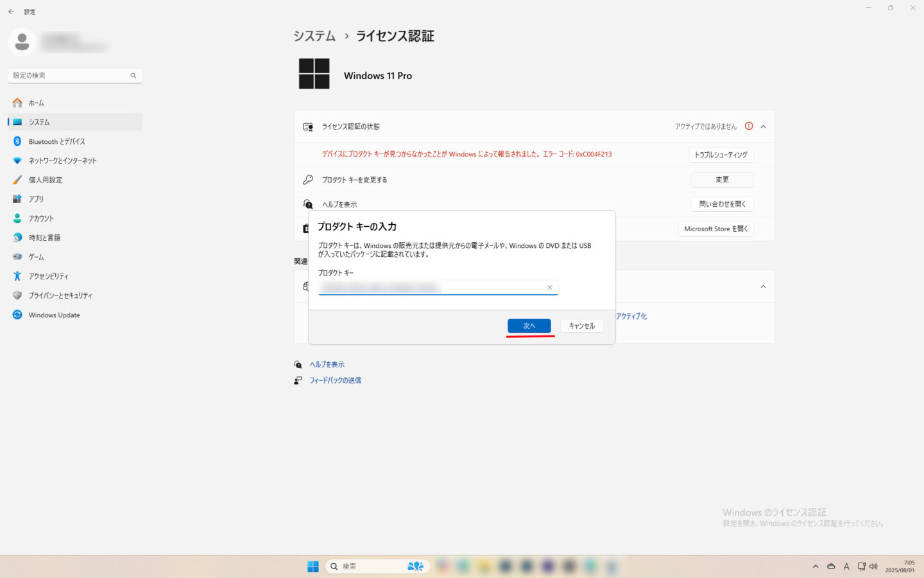The width and height of the screenshot is (924, 578).
Task: Click the network display tray icon
Action: pyautogui.click(x=862, y=566)
